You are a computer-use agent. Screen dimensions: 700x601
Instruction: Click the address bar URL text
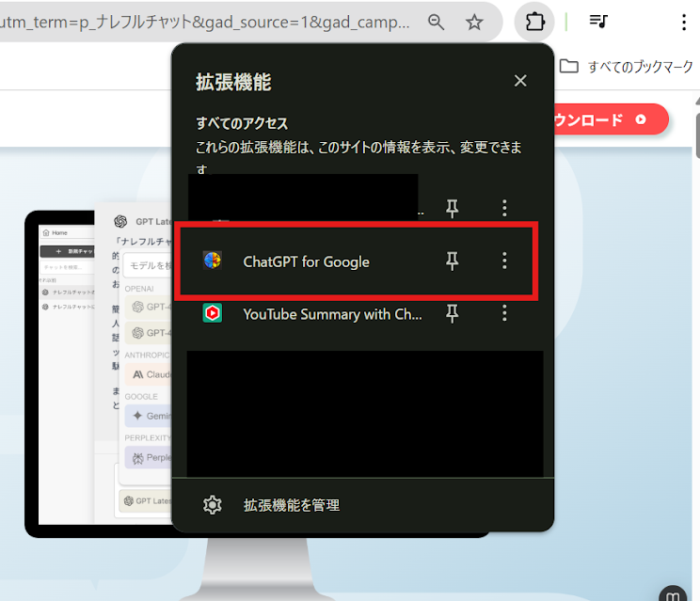point(204,22)
